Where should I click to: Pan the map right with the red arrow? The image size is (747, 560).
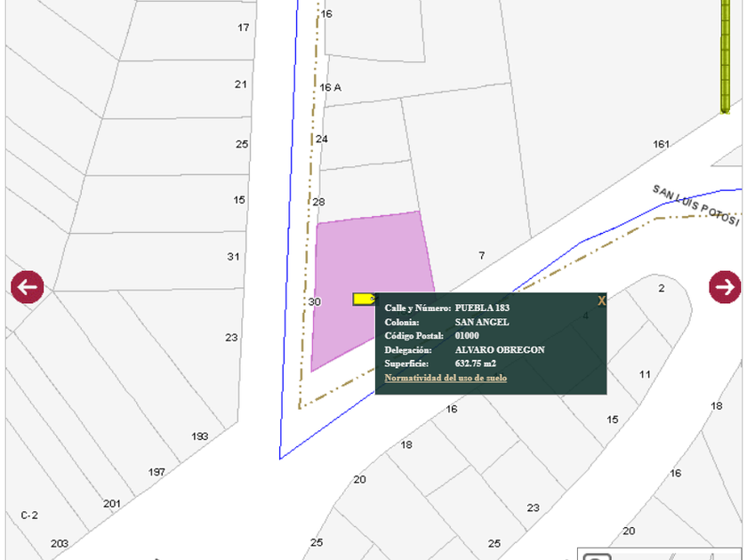click(725, 286)
